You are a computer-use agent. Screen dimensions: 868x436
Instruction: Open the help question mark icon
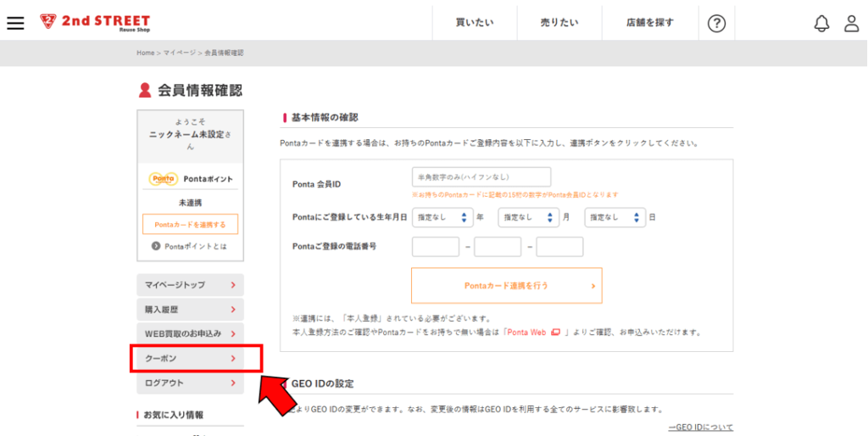point(716,23)
